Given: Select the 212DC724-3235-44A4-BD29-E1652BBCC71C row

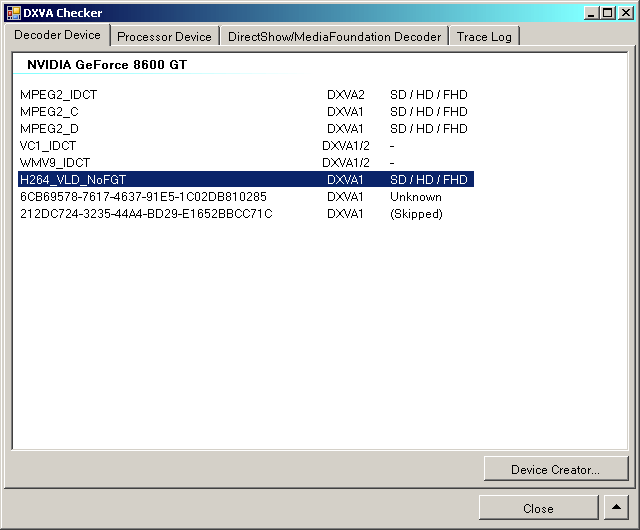Looking at the screenshot, I should 246,214.
